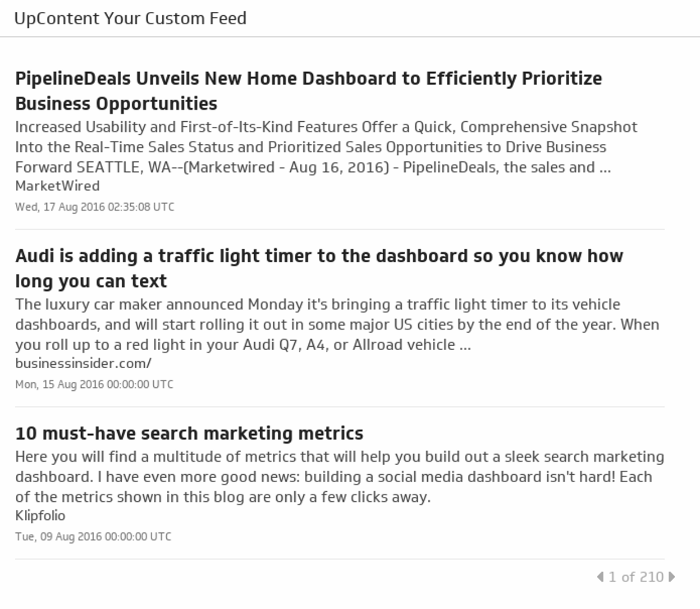
Task: Click the Klipfolio source name
Action: point(40,516)
